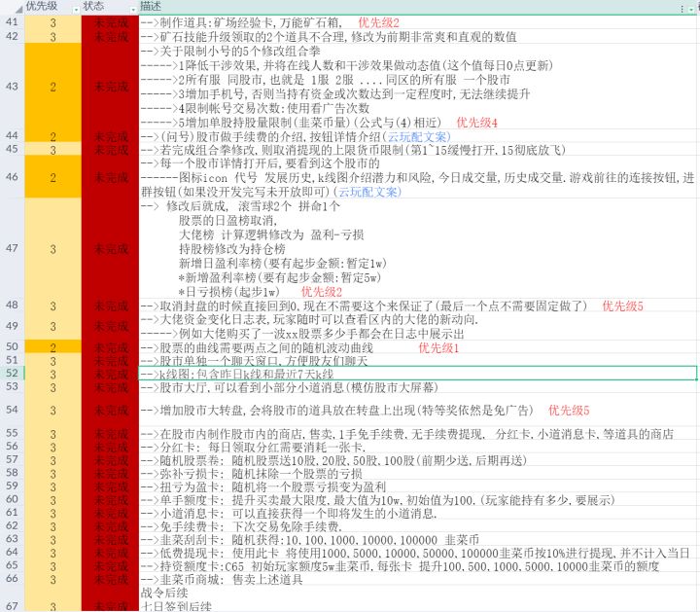
Task: Select 未完成 status cell in row 45
Action: tap(110, 149)
